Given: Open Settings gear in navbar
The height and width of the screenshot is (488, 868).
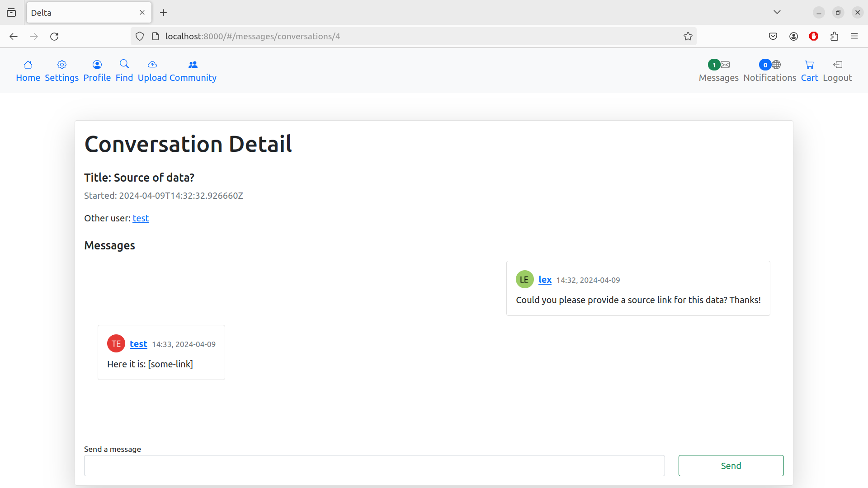Looking at the screenshot, I should click(x=62, y=65).
